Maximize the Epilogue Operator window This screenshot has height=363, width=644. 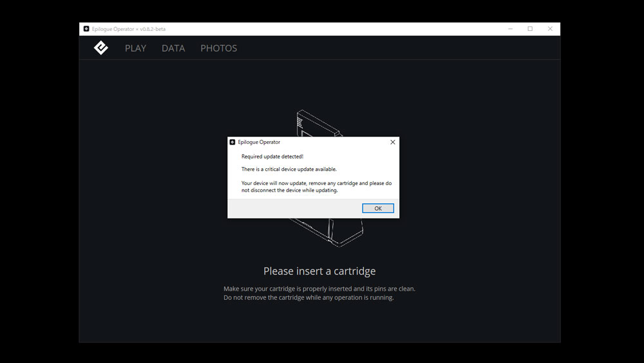[x=530, y=29]
